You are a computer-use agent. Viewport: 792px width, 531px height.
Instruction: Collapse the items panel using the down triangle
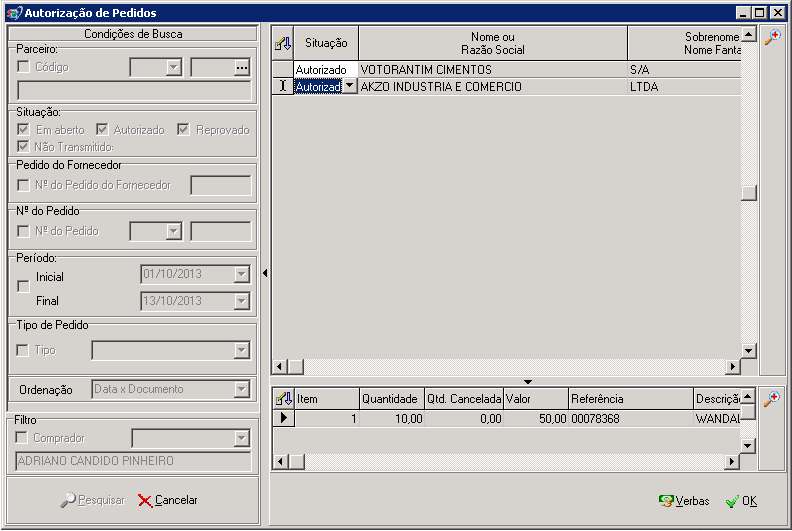click(528, 382)
